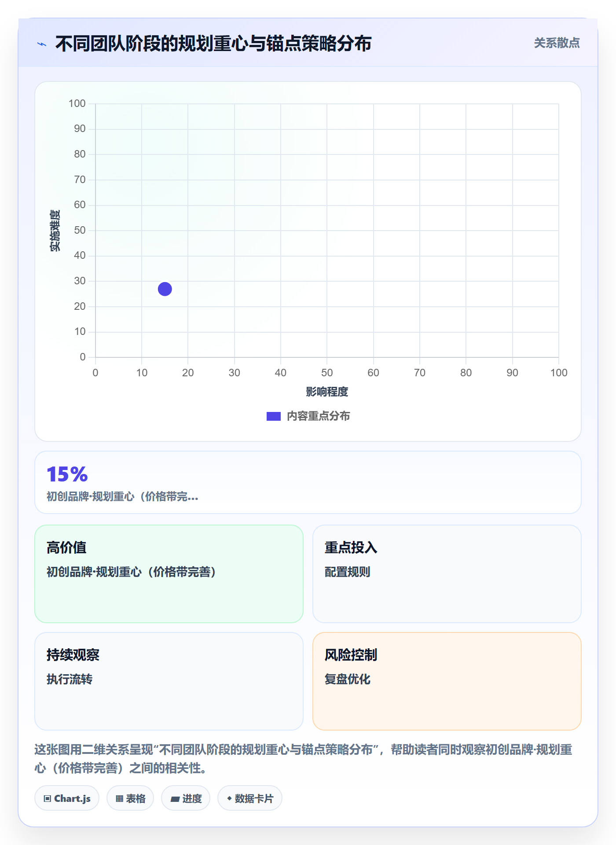Click the purple data point on the scatter chart
The height and width of the screenshot is (845, 616).
(x=165, y=289)
